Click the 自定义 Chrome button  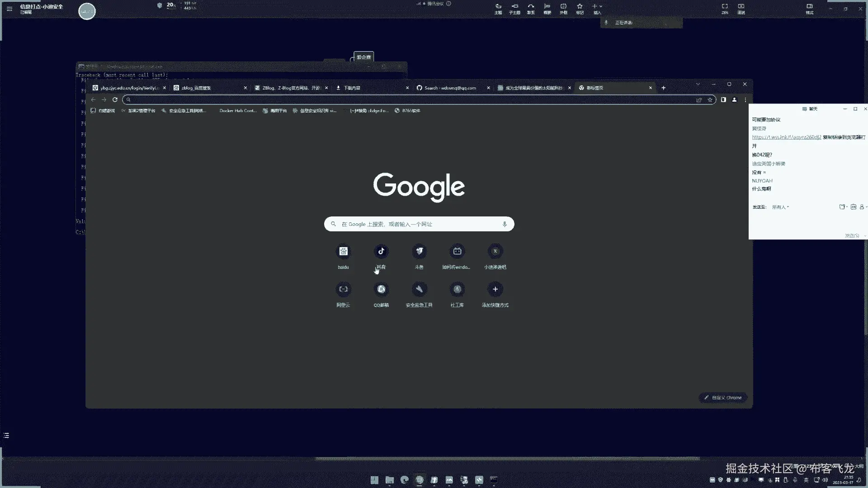[x=723, y=398]
